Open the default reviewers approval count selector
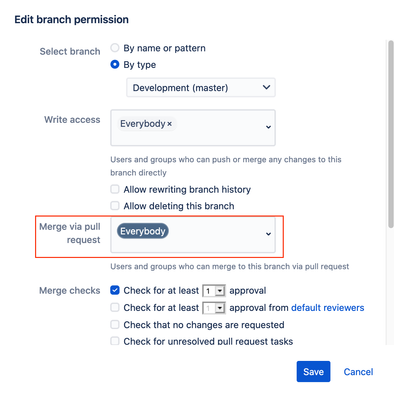 tap(214, 308)
